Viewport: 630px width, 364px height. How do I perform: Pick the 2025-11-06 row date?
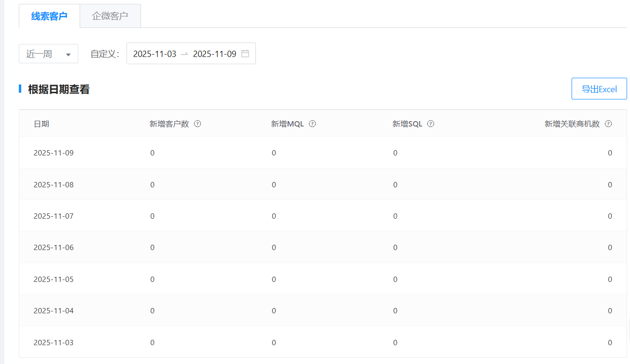click(54, 248)
